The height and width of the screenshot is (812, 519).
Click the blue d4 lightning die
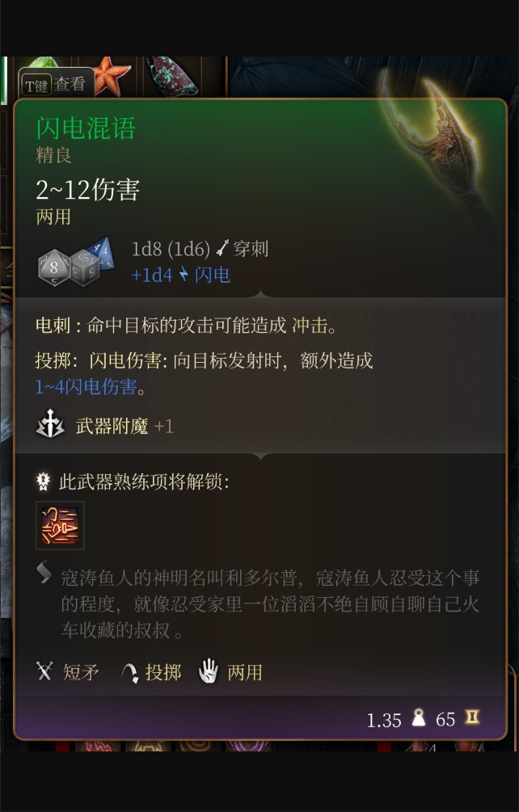click(x=103, y=253)
